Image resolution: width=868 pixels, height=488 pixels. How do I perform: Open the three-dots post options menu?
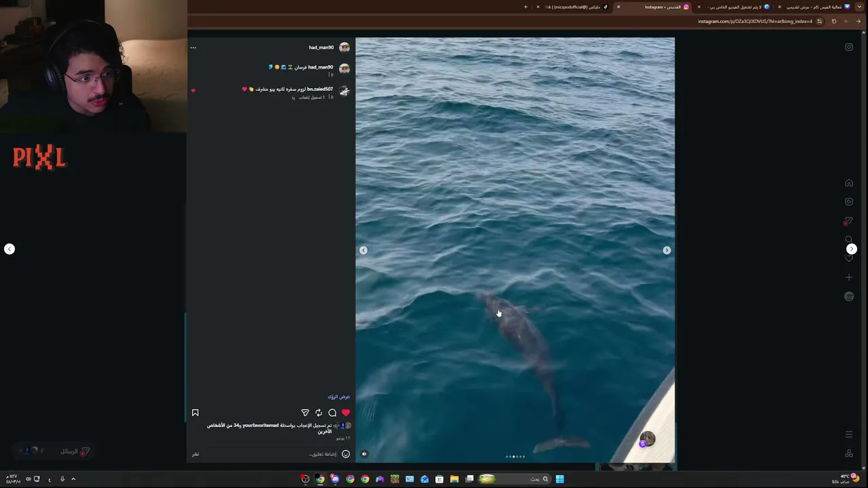pyautogui.click(x=193, y=47)
